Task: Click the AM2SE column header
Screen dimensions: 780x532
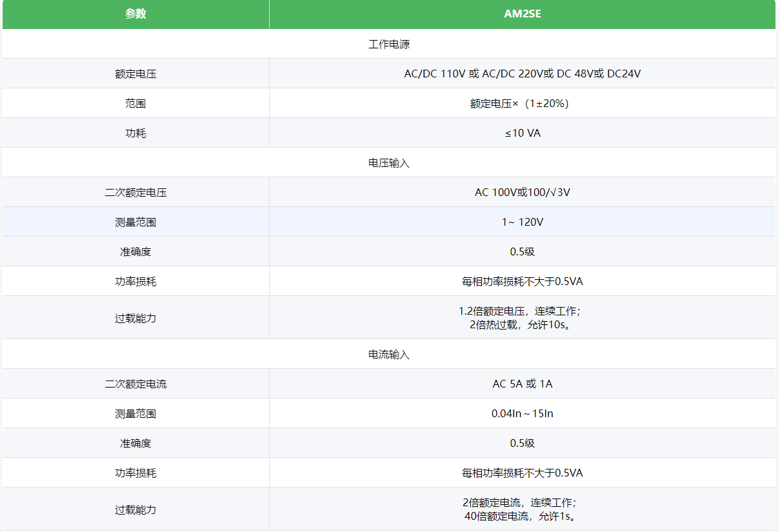Action: 523,14
